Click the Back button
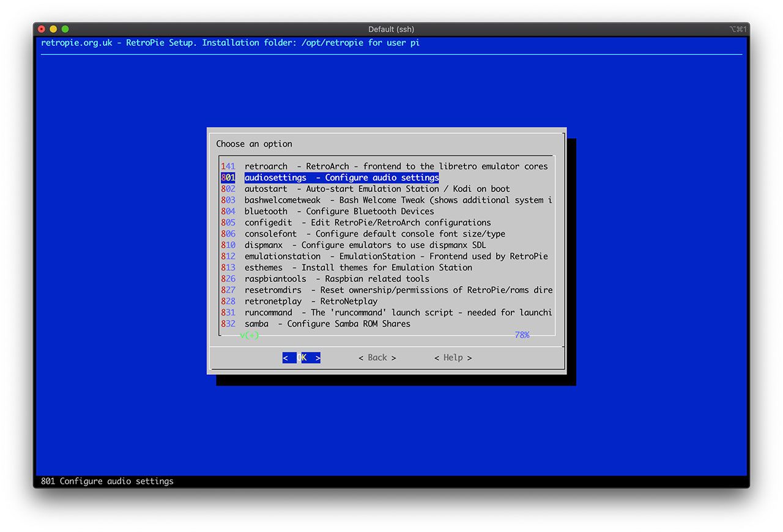The height and width of the screenshot is (532, 783). 377,358
